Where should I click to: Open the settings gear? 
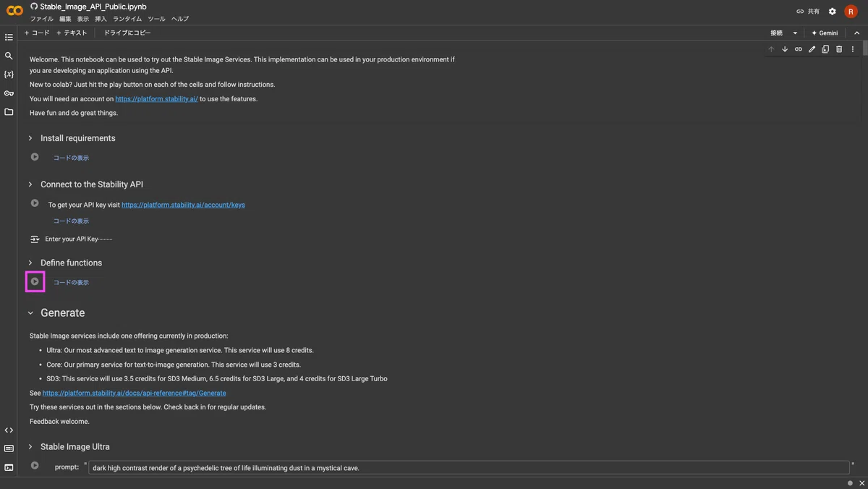tap(833, 12)
